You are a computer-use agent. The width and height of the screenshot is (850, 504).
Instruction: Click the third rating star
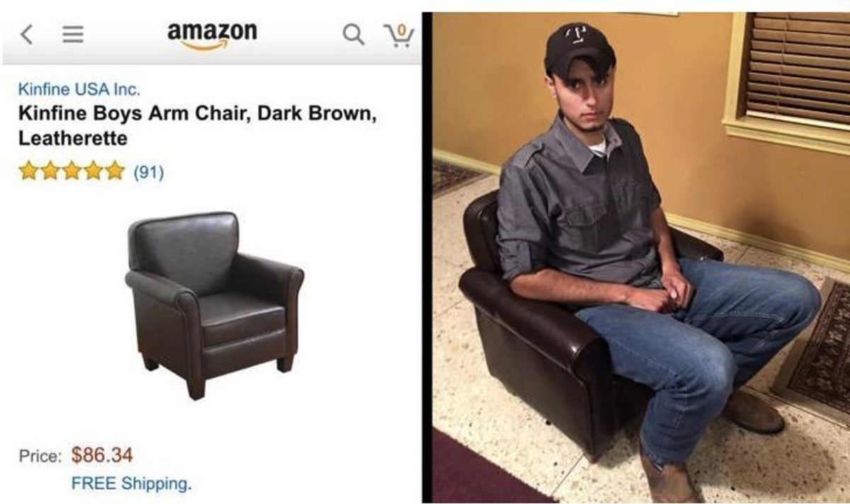click(72, 171)
